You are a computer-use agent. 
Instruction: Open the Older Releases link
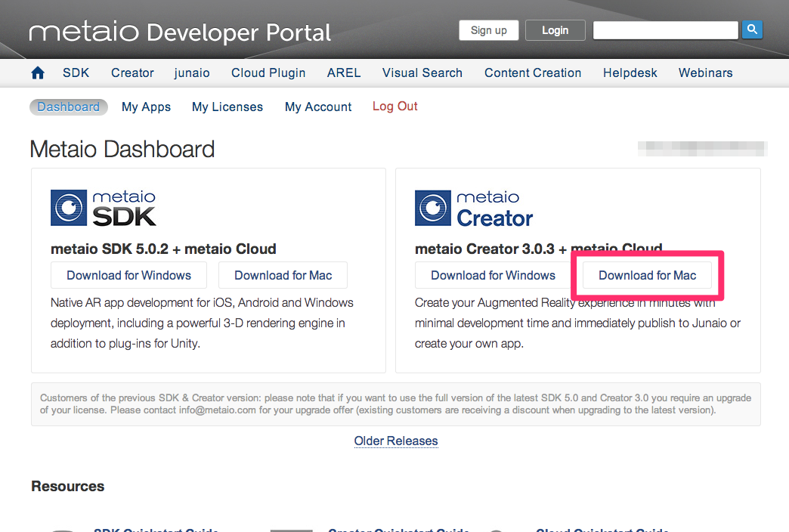(x=396, y=441)
